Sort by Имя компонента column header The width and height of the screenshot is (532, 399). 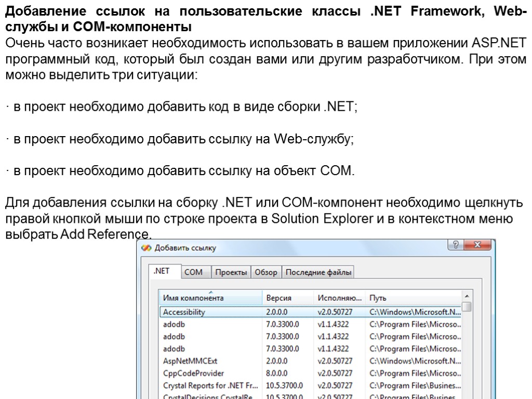click(210, 298)
